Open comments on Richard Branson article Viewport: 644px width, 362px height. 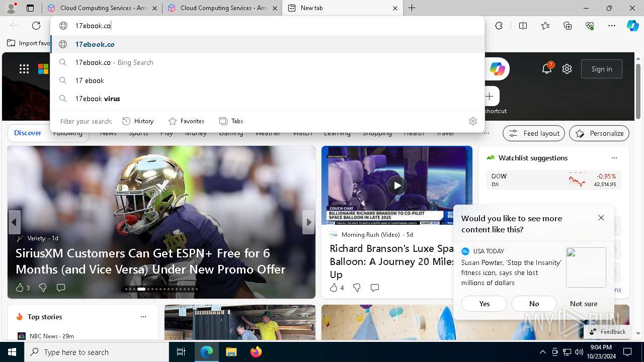coord(375,288)
